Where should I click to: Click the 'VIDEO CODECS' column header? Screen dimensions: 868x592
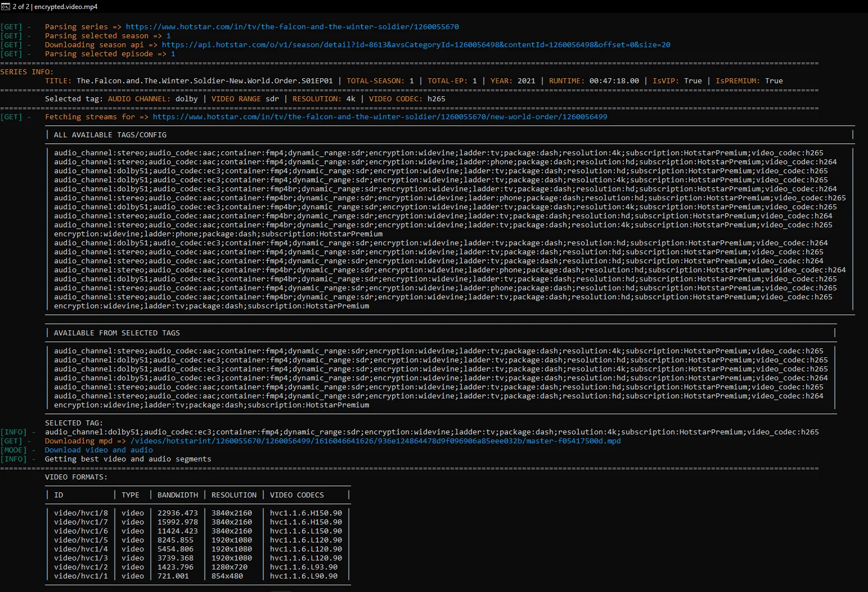[297, 495]
